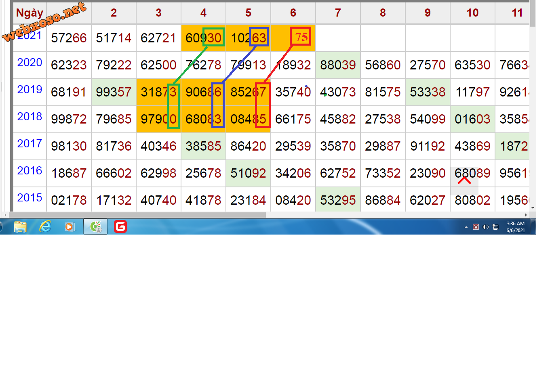Image resolution: width=552 pixels, height=392 pixels.
Task: Expand the hidden tray icons arrow
Action: pyautogui.click(x=466, y=227)
